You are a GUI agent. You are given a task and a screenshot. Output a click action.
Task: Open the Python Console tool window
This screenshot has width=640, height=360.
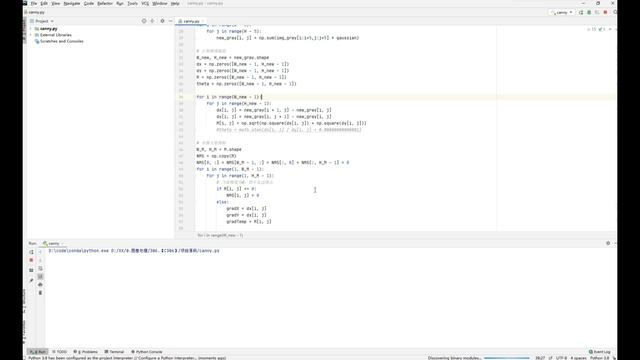[x=147, y=351]
